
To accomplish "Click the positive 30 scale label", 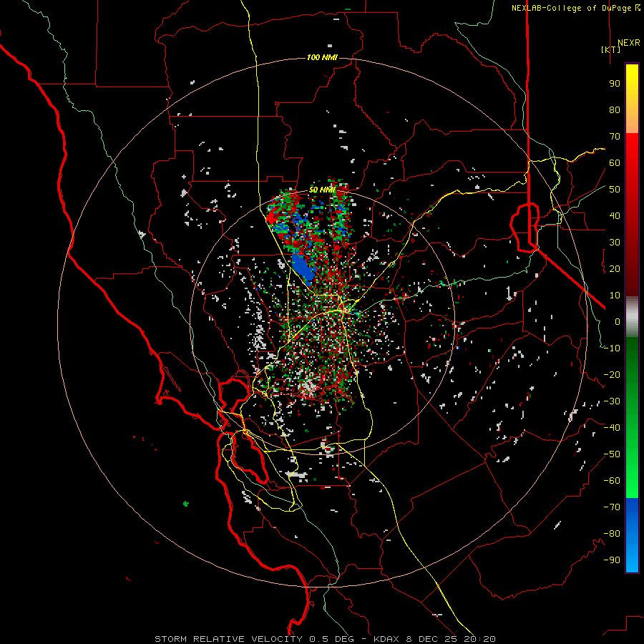I will tap(615, 243).
